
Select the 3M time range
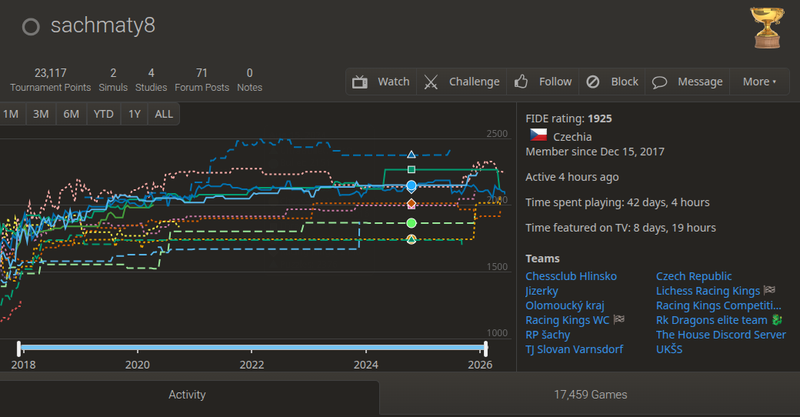(x=41, y=114)
